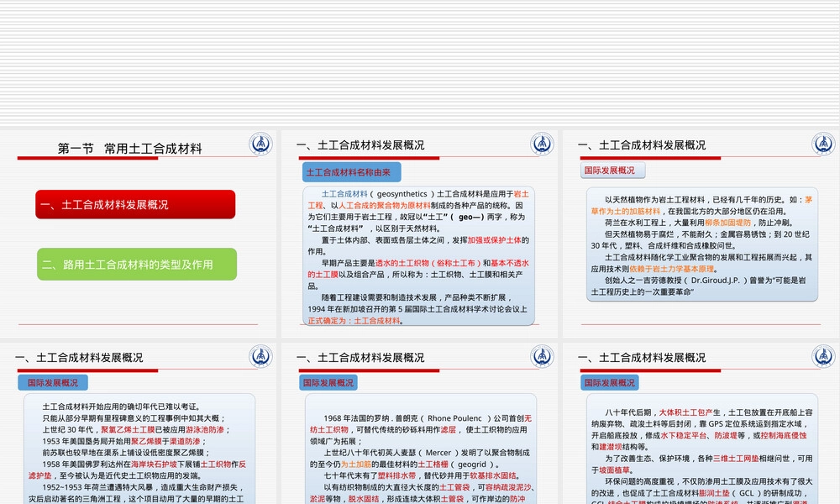Click the logo on the slide mentioning Dr.Giroud.J.P.

(823, 144)
